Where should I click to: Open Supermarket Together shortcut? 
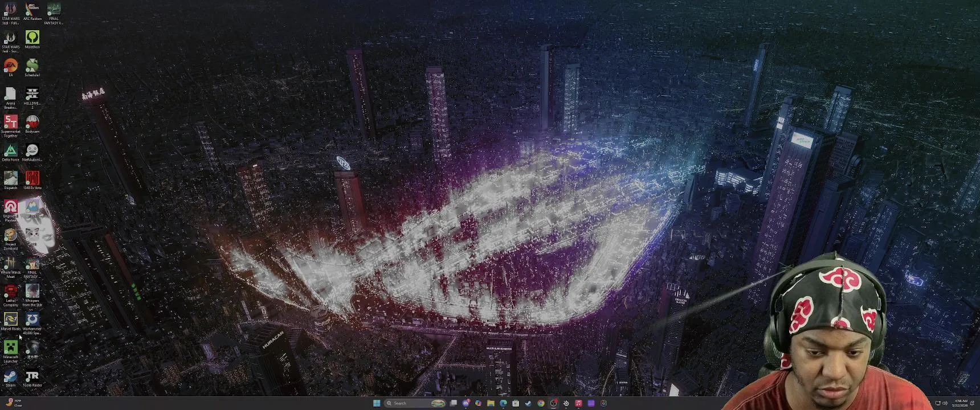[x=10, y=126]
